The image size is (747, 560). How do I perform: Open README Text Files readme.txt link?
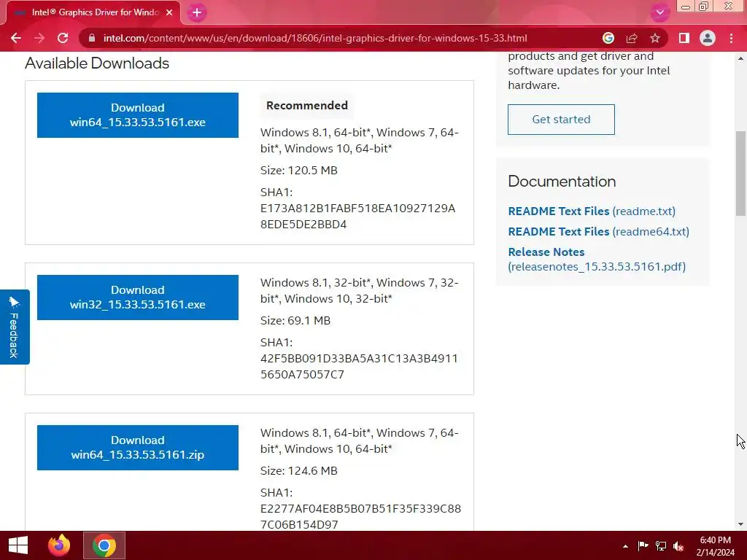(592, 211)
